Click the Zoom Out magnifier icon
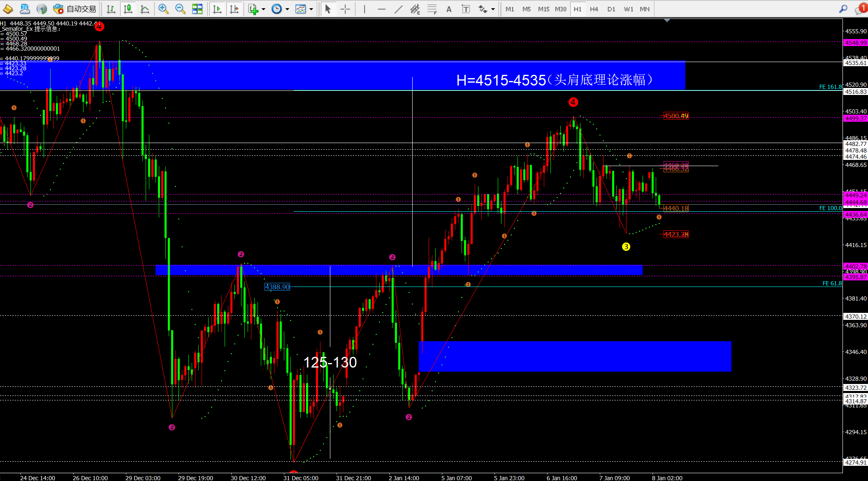The height and width of the screenshot is (481, 868). 180,9
